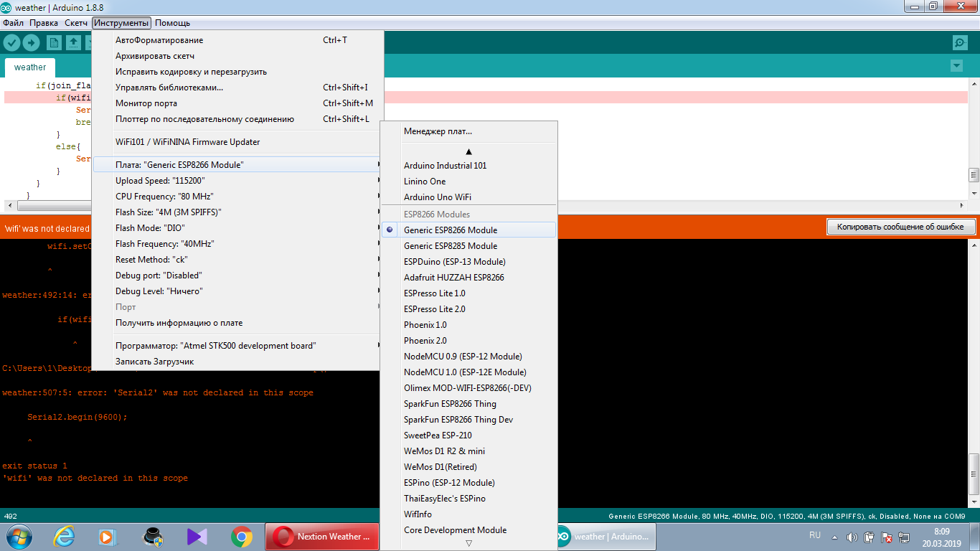Select WeMos D1 R2 & mini board

pyautogui.click(x=468, y=451)
